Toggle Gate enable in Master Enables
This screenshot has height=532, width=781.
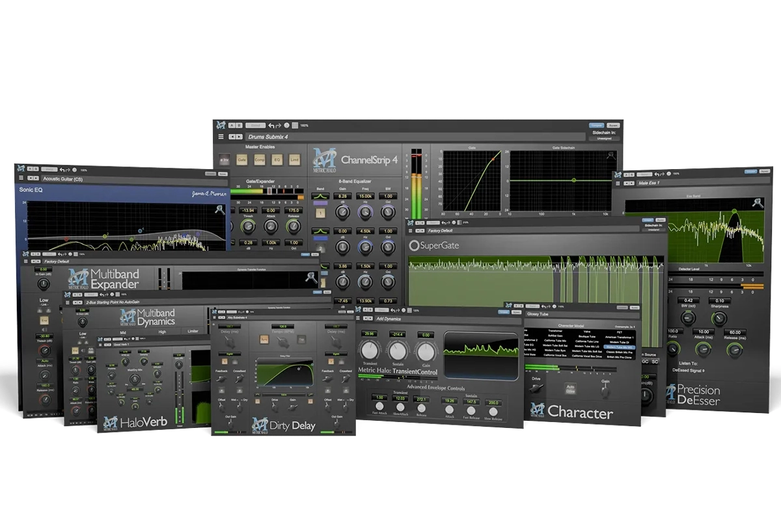[x=241, y=159]
